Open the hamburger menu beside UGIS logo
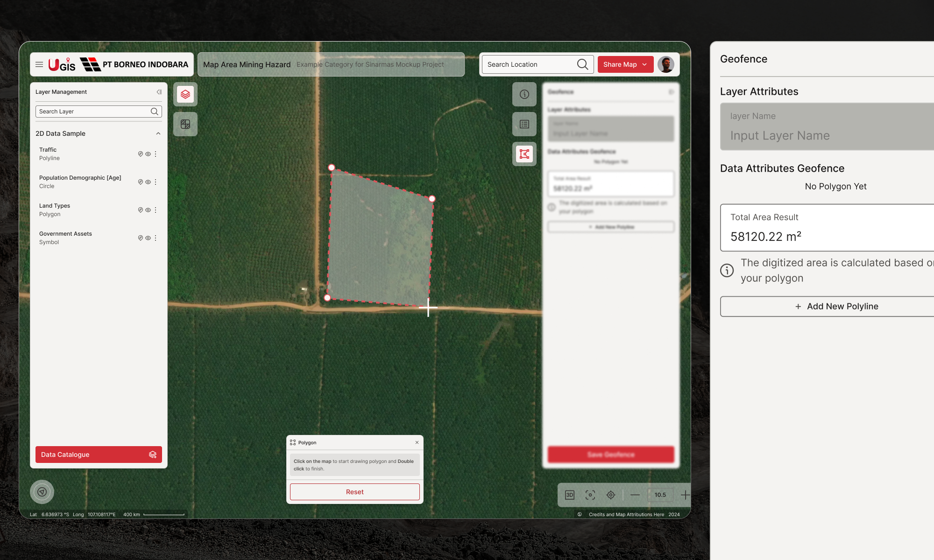The height and width of the screenshot is (560, 934). 39,64
